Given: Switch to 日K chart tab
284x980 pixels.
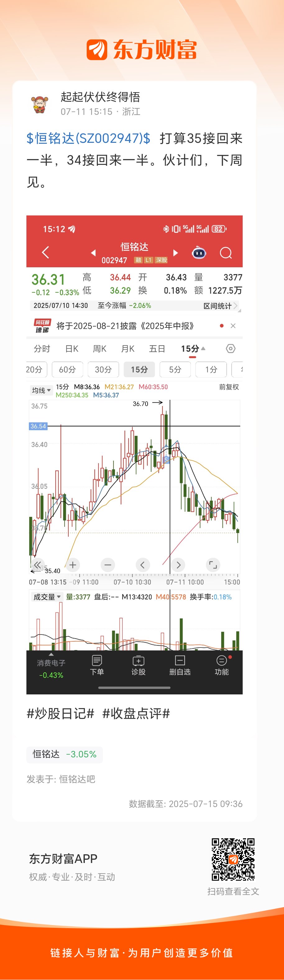Looking at the screenshot, I should tap(71, 349).
